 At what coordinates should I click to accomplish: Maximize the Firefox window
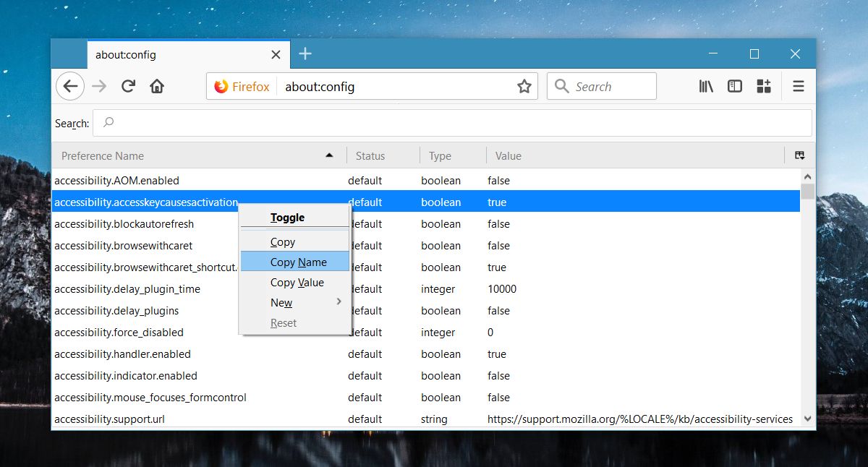pyautogui.click(x=754, y=54)
